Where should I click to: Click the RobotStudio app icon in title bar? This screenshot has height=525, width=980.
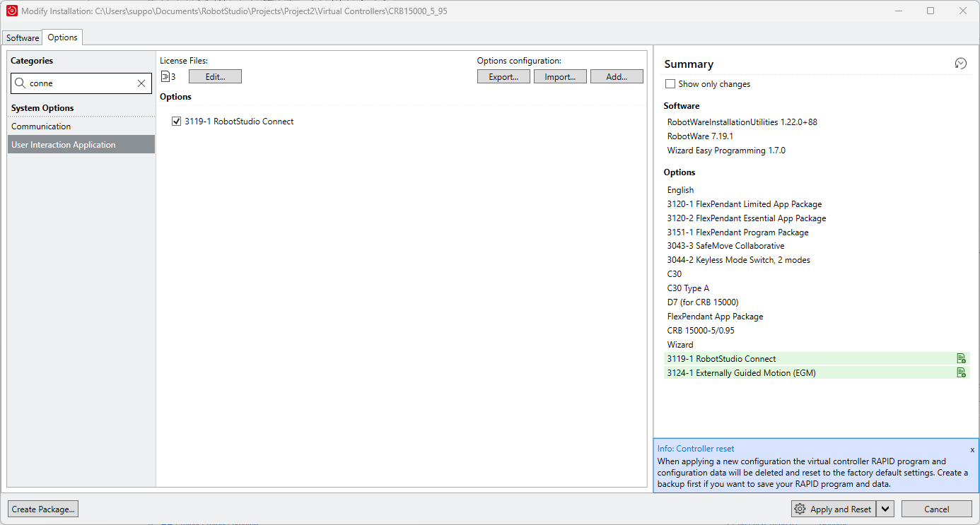tap(11, 11)
